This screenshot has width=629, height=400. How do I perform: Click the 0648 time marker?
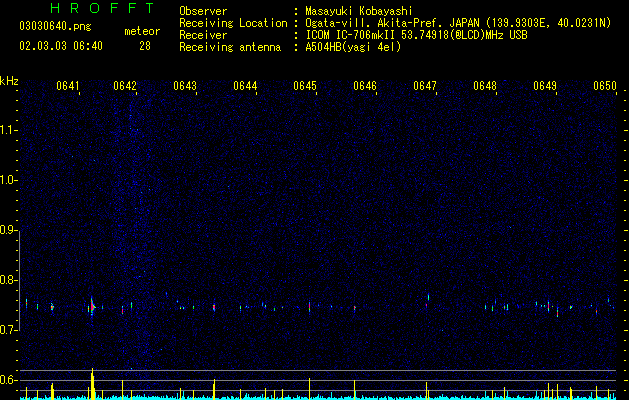point(485,86)
